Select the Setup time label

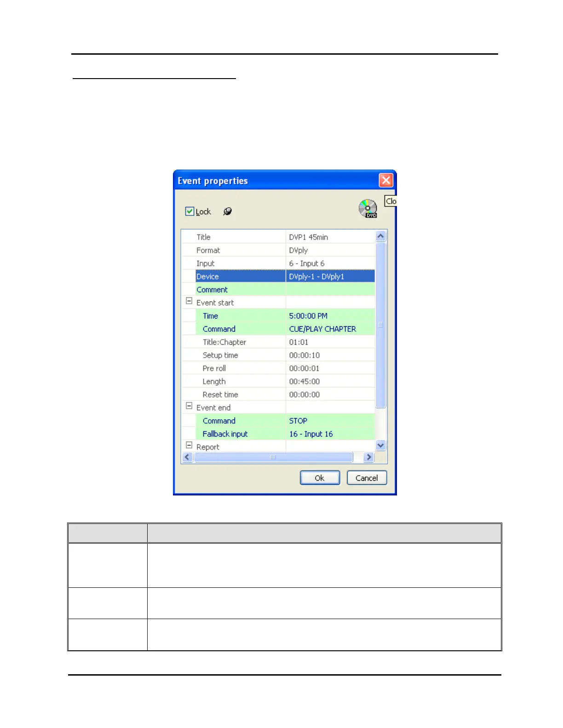tap(220, 355)
